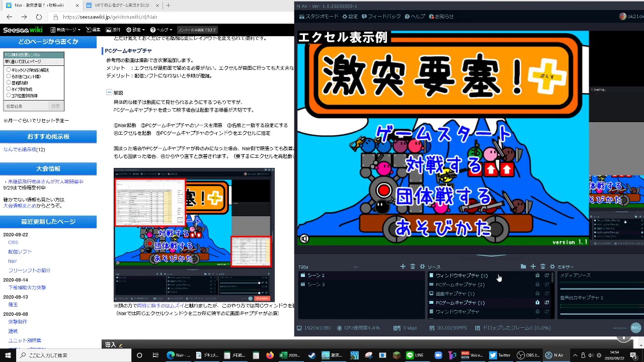The height and width of the screenshot is (362, 644).
Task: Add a new scene in N Air
Action: (403, 266)
